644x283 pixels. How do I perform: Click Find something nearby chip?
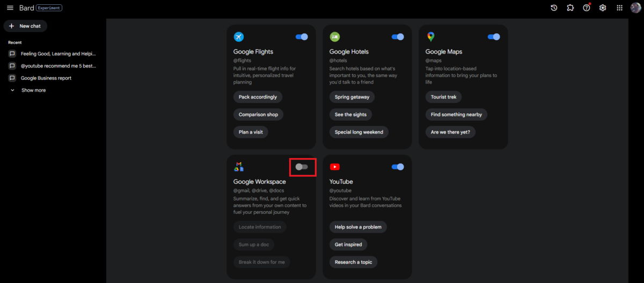click(457, 114)
